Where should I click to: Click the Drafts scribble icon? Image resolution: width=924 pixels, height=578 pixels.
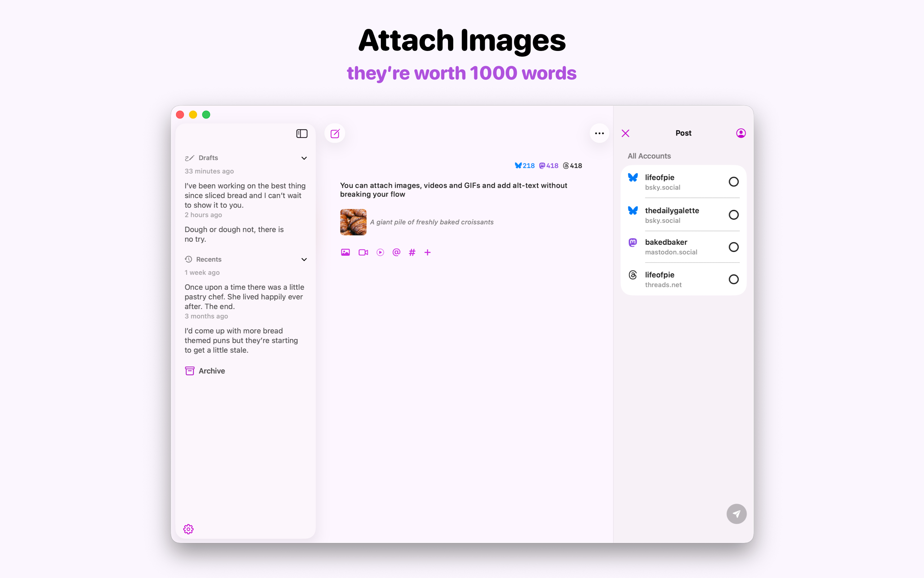(x=189, y=158)
